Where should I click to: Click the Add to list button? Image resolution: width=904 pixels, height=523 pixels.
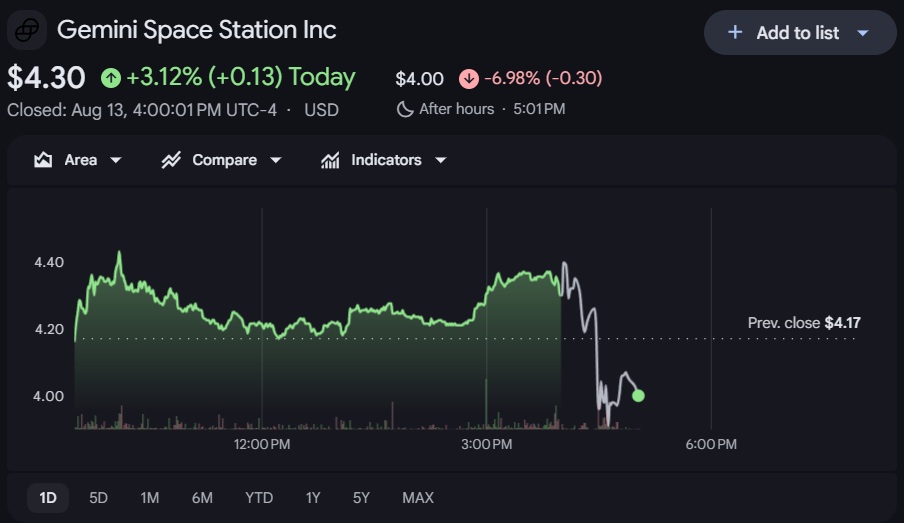[800, 33]
